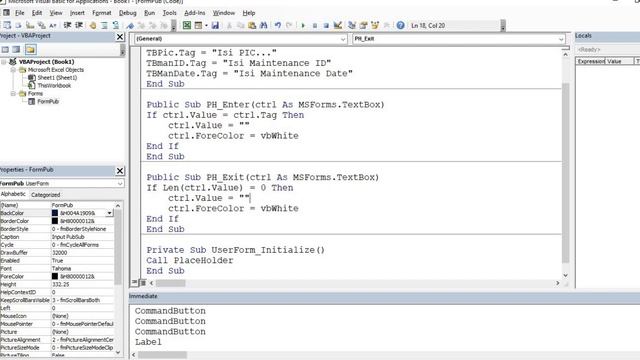
Task: Click the 'Label' line in Immediate window
Action: tap(148, 342)
